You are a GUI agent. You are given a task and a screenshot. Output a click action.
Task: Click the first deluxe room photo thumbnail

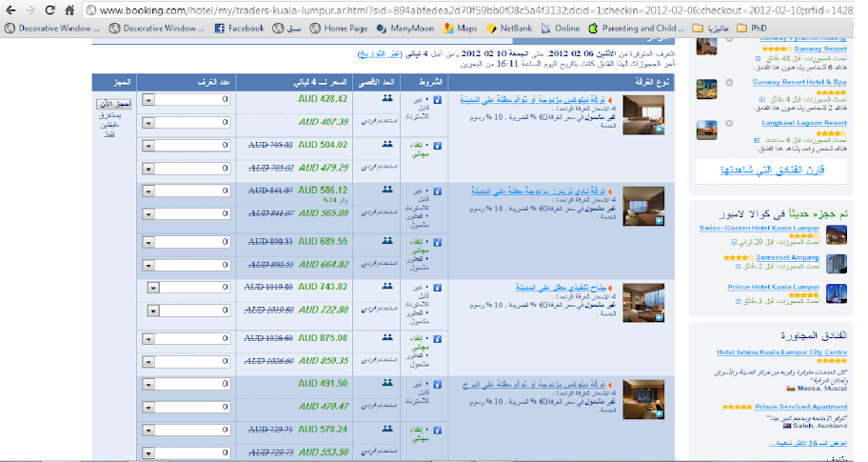643,115
